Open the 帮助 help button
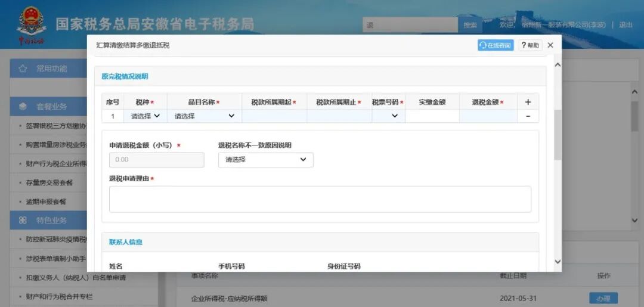 coord(530,45)
